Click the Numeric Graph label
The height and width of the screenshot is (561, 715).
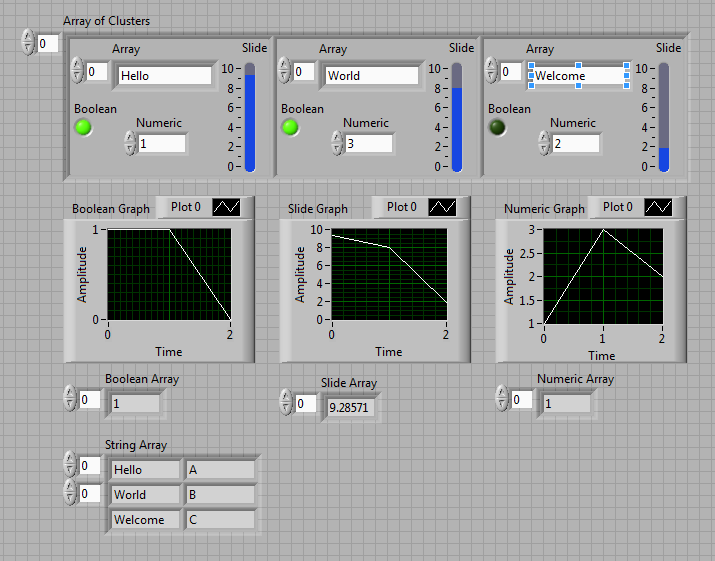(x=544, y=209)
